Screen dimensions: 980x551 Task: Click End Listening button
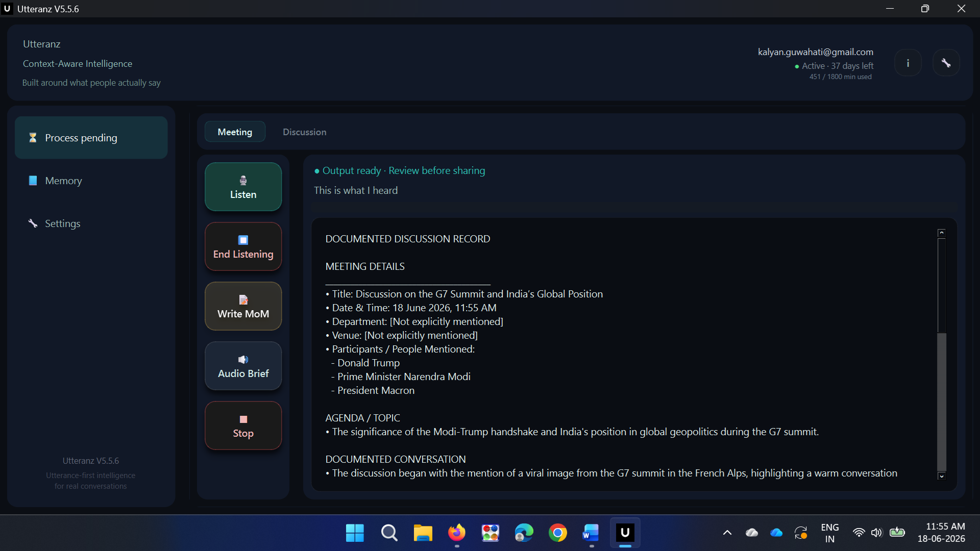click(x=243, y=246)
